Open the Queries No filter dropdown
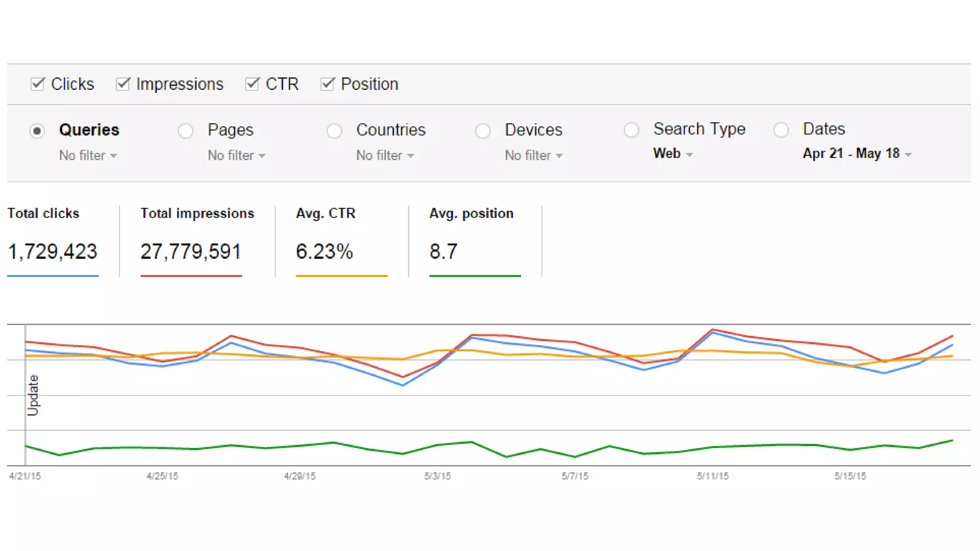980x551 pixels. [x=88, y=155]
